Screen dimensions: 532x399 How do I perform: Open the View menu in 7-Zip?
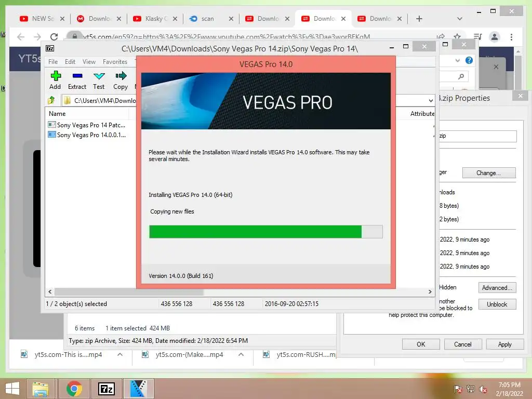[x=89, y=62]
